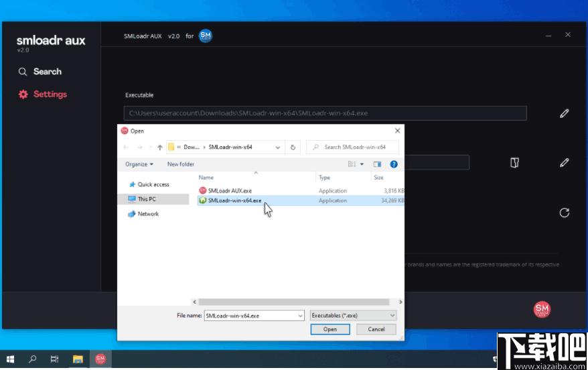Image resolution: width=588 pixels, height=370 pixels.
Task: Click the red SM logo at bottom right
Action: click(x=542, y=309)
